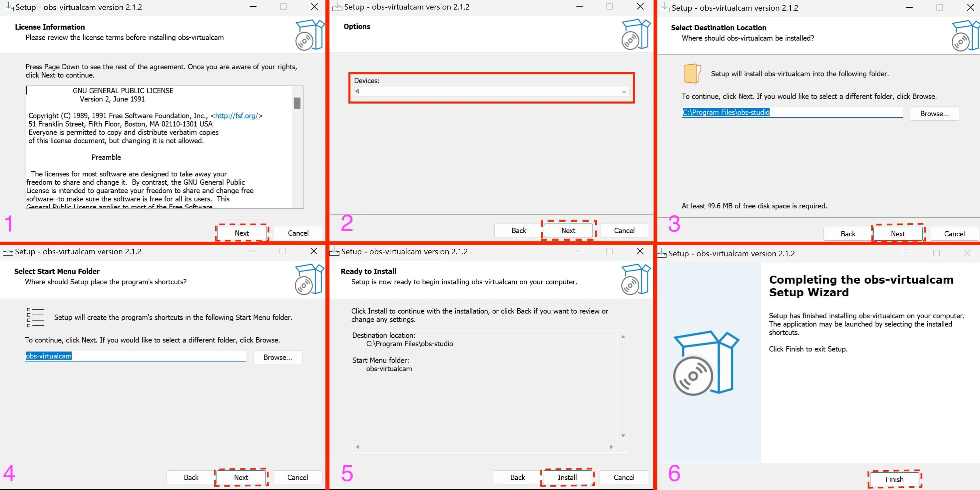This screenshot has width=980, height=490.
Task: Click the obs-virtualcam start menu folder field
Action: coord(136,356)
